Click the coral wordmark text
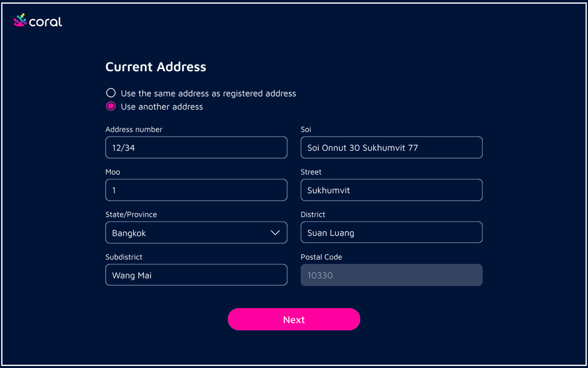 [x=45, y=22]
